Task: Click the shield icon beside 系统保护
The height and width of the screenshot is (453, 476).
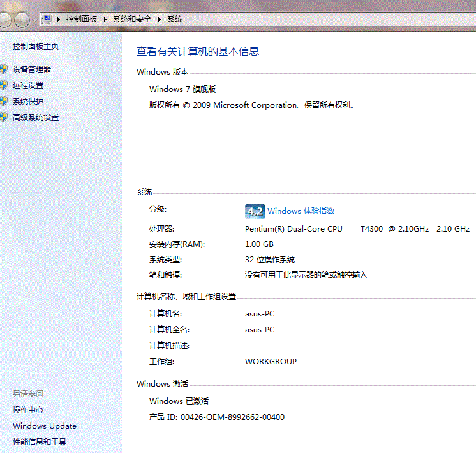Action: [x=4, y=101]
